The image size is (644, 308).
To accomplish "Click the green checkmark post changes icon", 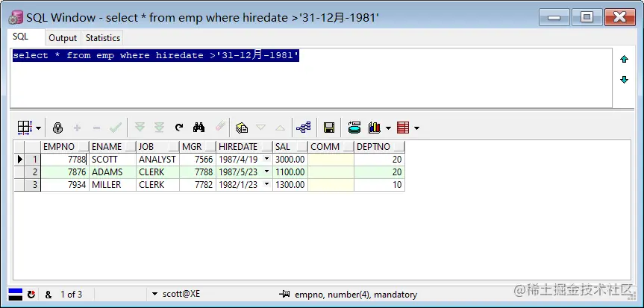I will (x=116, y=128).
